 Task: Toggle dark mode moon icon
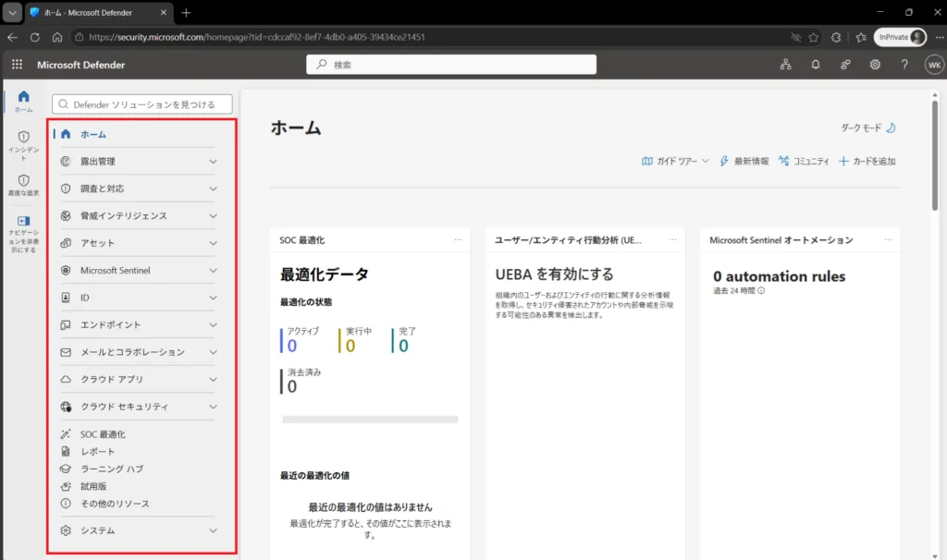coord(891,128)
